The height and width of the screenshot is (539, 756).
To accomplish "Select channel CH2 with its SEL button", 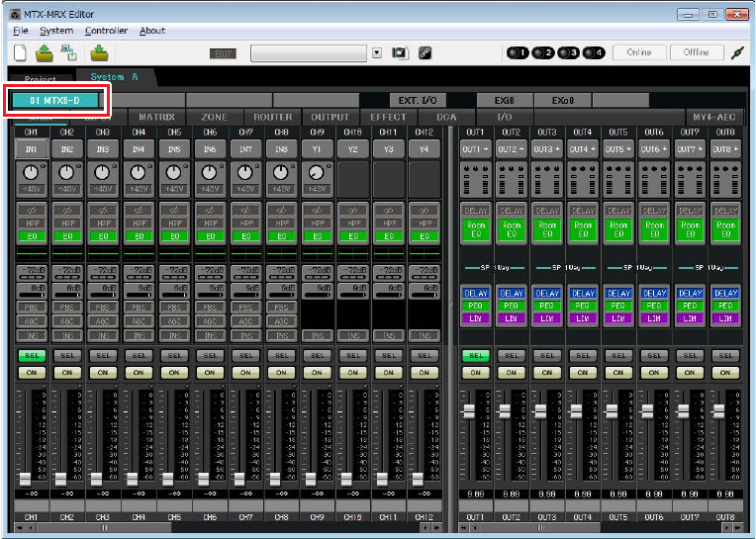I will coord(67,355).
